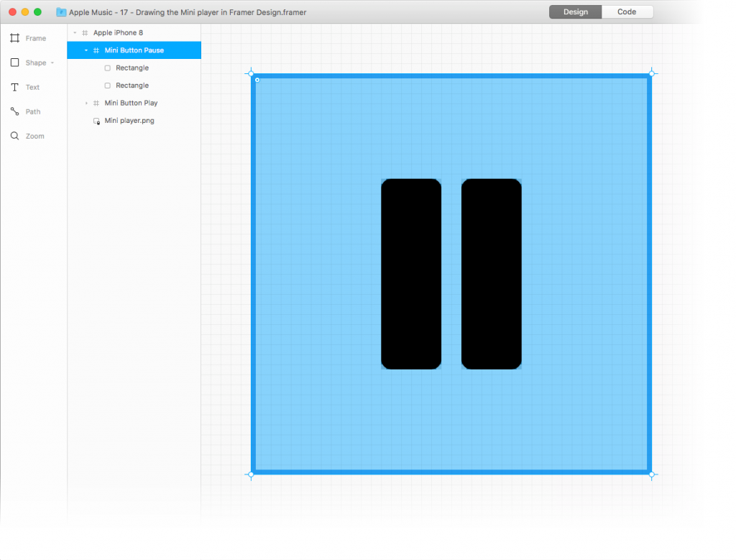736x560 pixels.
Task: Collapse the Apple iPhone 8 layer
Action: click(x=75, y=33)
